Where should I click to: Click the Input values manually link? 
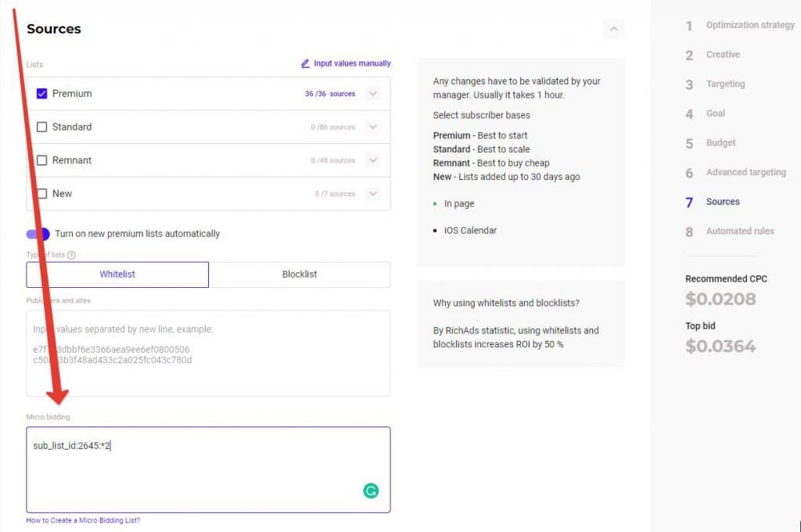(x=352, y=63)
